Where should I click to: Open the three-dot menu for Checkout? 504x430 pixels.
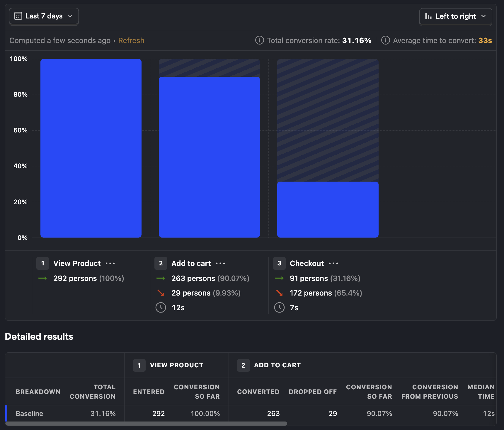333,263
